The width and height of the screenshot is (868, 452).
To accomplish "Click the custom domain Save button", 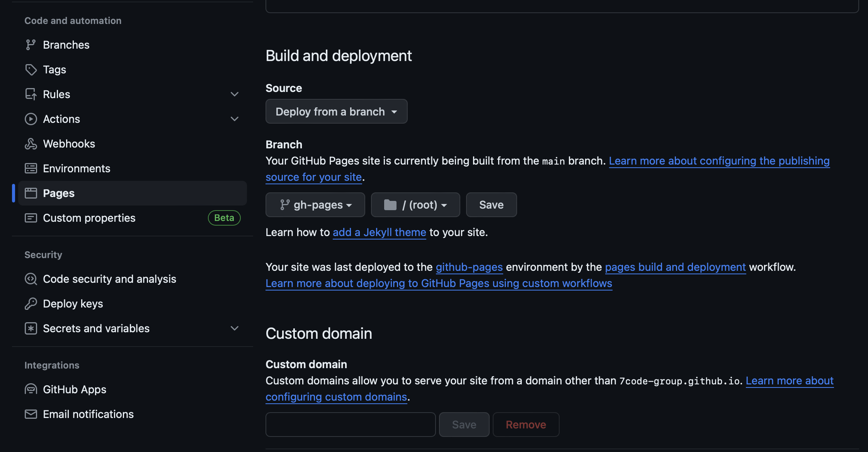I will tap(464, 425).
